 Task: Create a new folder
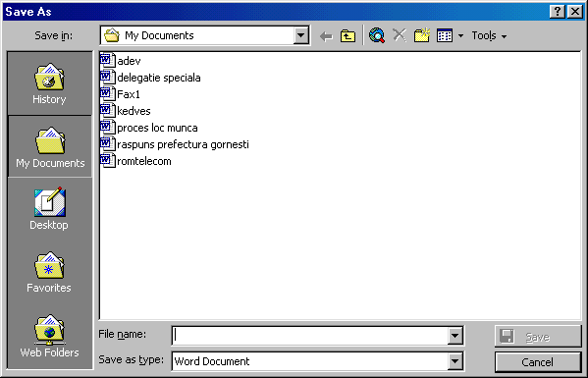point(422,35)
